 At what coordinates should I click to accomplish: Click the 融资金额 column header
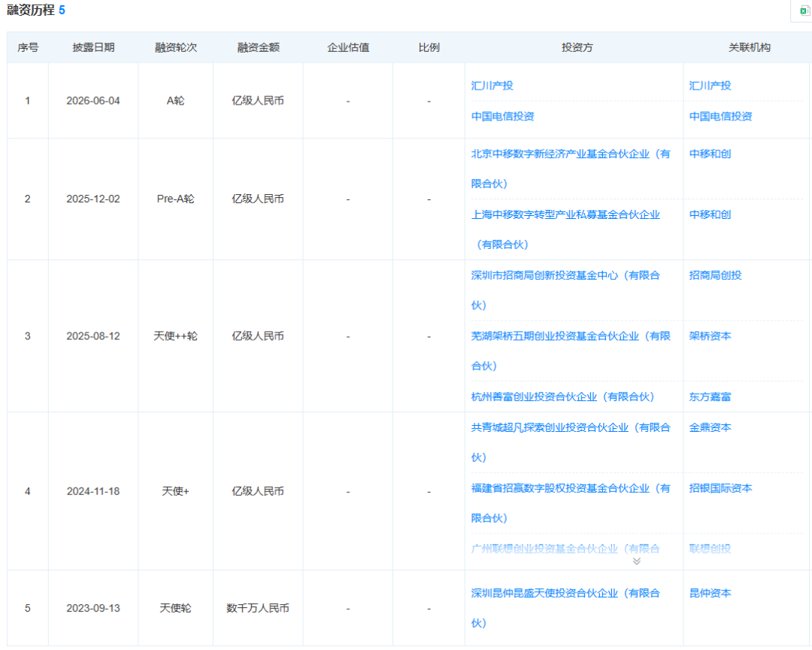coord(258,47)
